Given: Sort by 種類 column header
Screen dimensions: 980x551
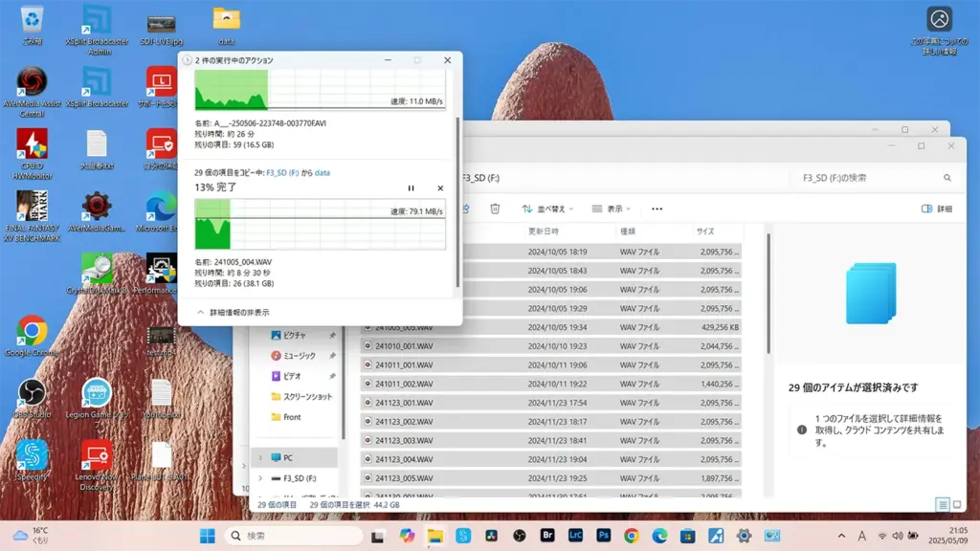Looking at the screenshot, I should (628, 231).
